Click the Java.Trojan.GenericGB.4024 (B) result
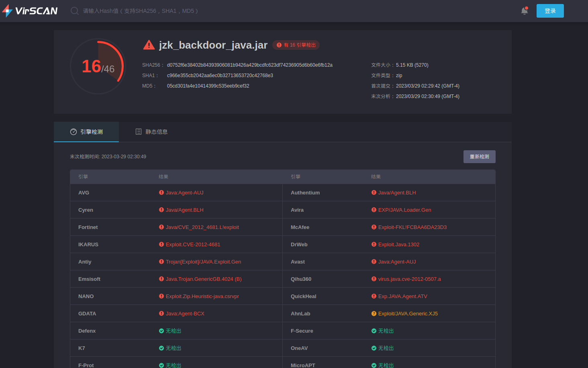 [204, 279]
